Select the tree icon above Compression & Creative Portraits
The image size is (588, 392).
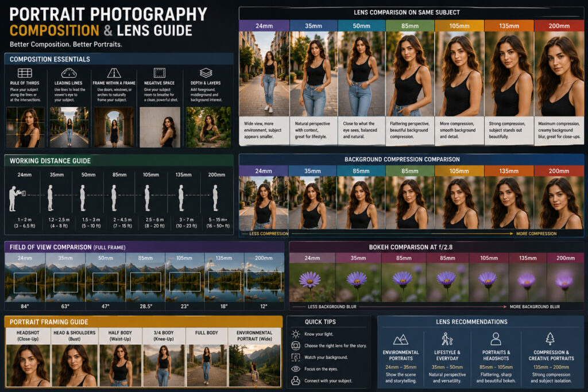pyautogui.click(x=550, y=339)
